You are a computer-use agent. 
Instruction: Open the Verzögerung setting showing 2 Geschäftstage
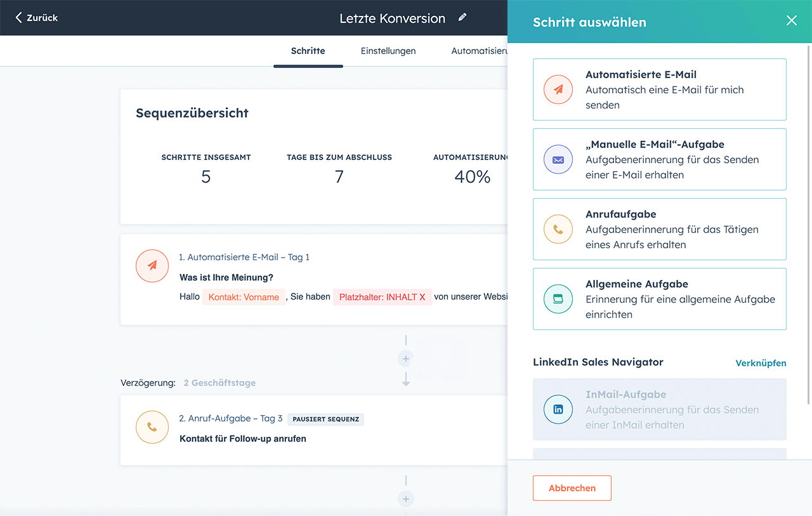coord(218,383)
